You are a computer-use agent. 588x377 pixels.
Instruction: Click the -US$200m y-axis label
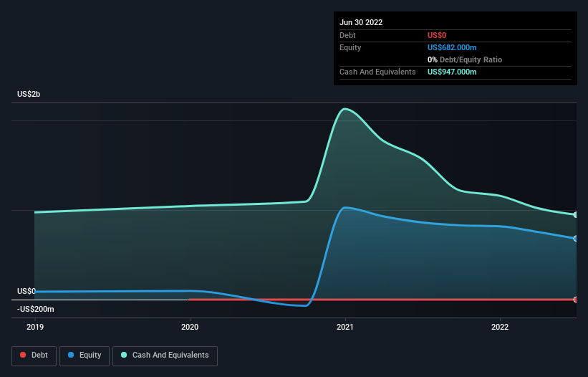click(36, 309)
